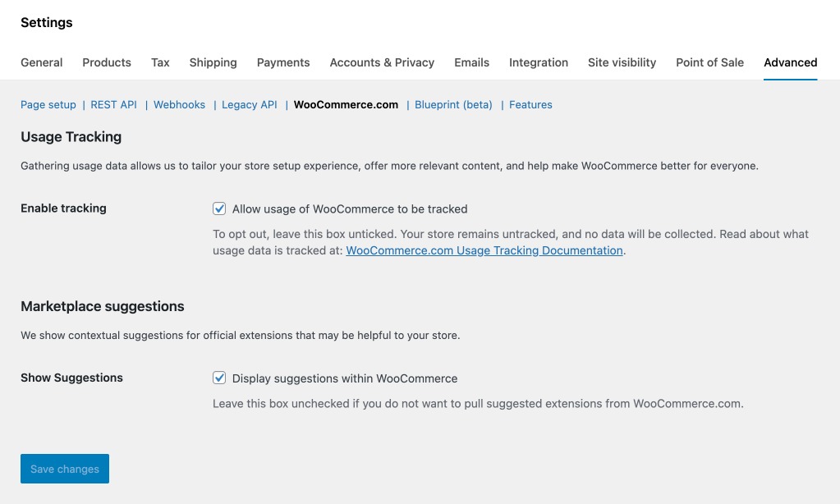Viewport: 840px width, 504px height.
Task: Disable the usage tracking checkbox
Action: (x=219, y=208)
